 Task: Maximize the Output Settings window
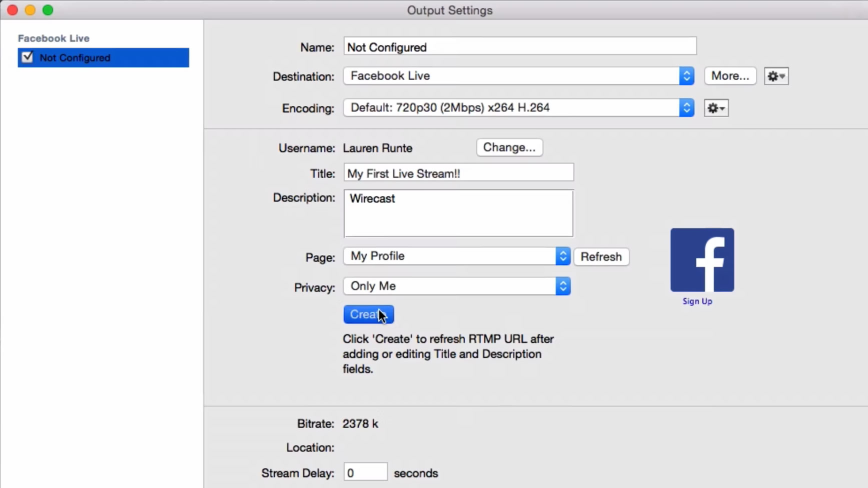[x=47, y=10]
